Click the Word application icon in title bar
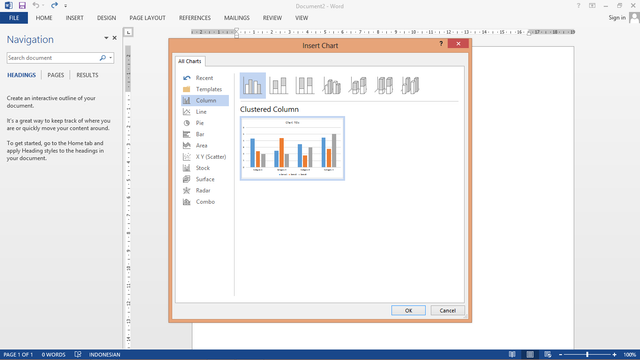Screen dimensions: 640x360 (x=9, y=5)
